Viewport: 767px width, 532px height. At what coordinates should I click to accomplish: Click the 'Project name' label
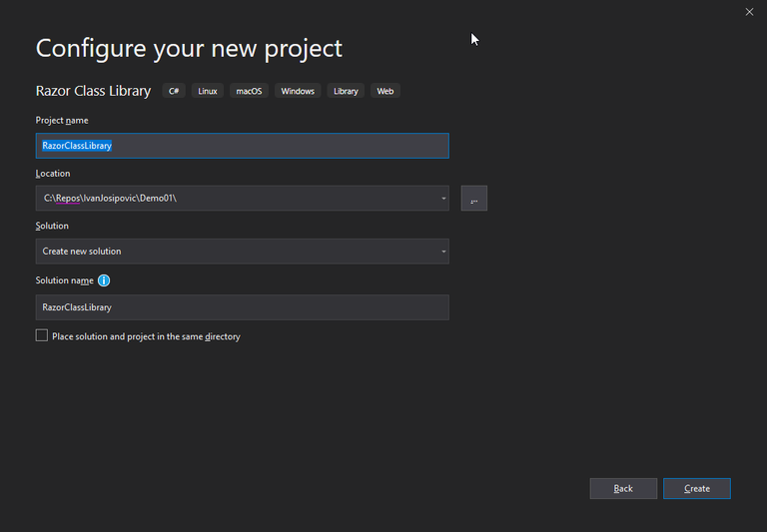point(62,121)
